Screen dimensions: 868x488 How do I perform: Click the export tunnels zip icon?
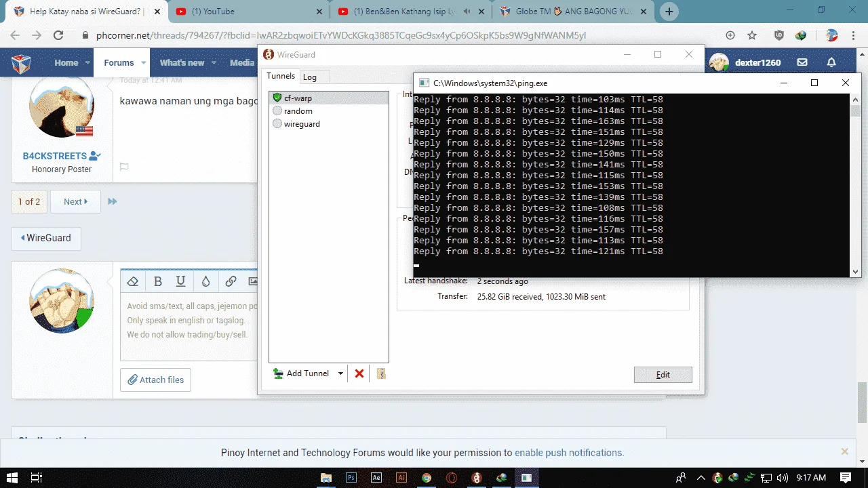coord(381,373)
